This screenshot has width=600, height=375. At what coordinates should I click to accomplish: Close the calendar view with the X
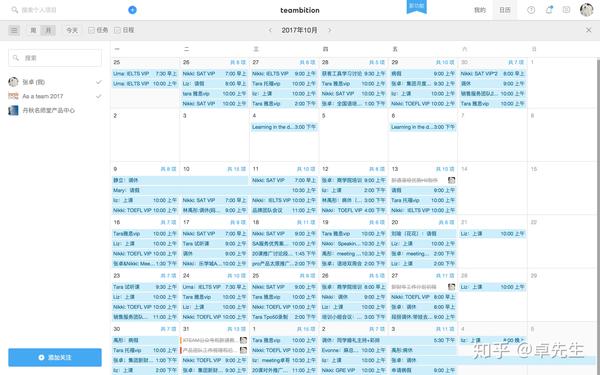(589, 30)
